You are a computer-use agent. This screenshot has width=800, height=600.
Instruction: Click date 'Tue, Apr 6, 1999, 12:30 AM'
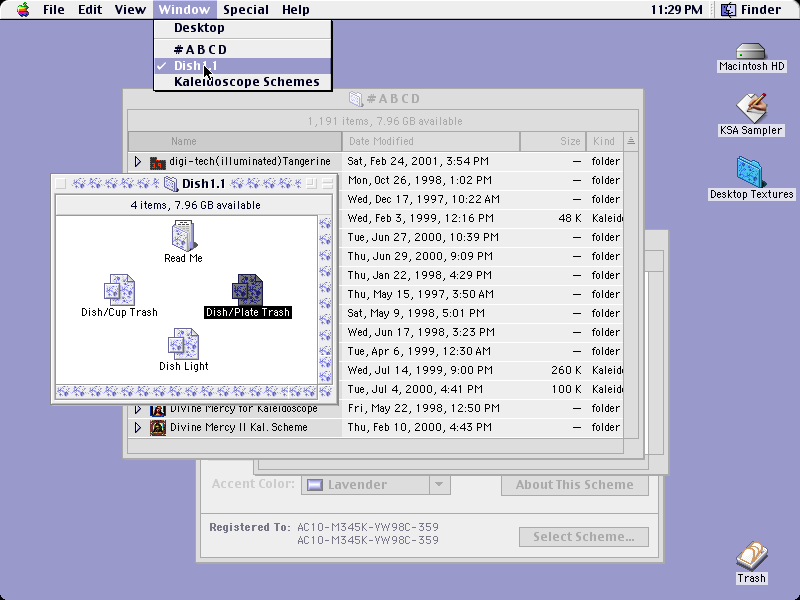[x=419, y=352]
